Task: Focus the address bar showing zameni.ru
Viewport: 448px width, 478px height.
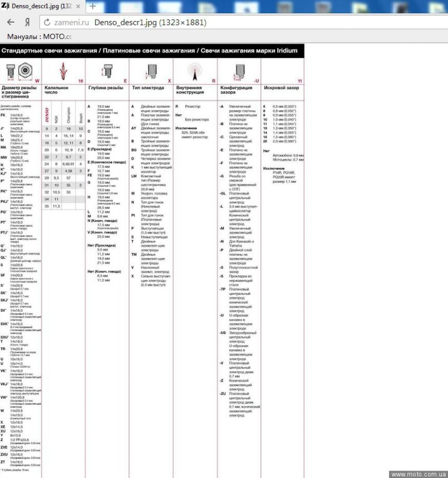Action: tap(244, 22)
